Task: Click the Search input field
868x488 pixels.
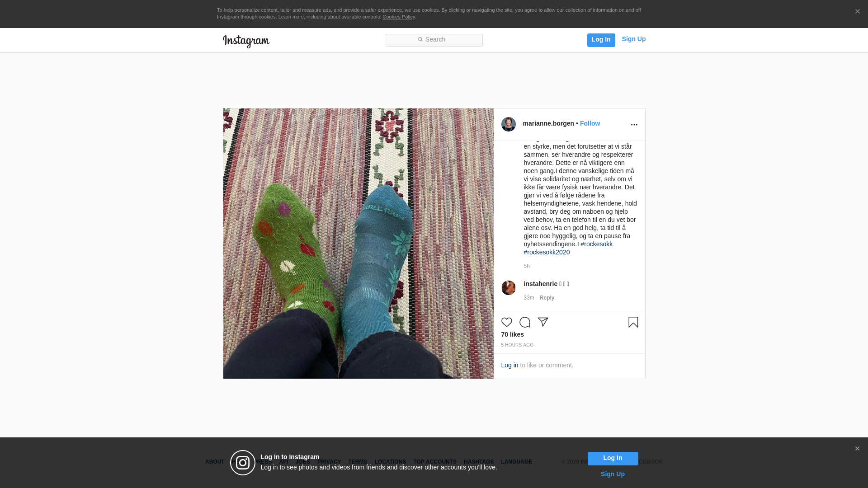Action: (434, 40)
